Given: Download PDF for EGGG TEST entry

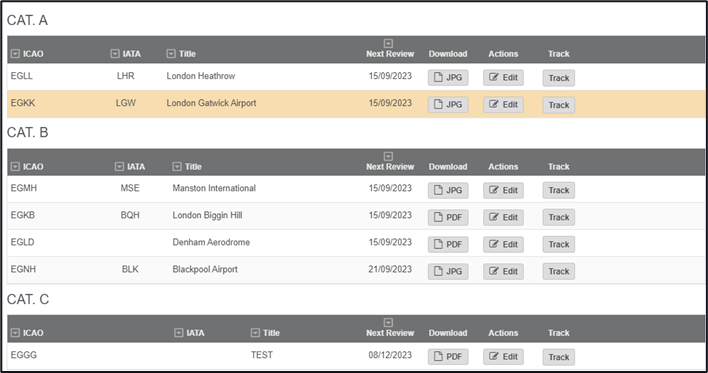Looking at the screenshot, I should click(448, 357).
